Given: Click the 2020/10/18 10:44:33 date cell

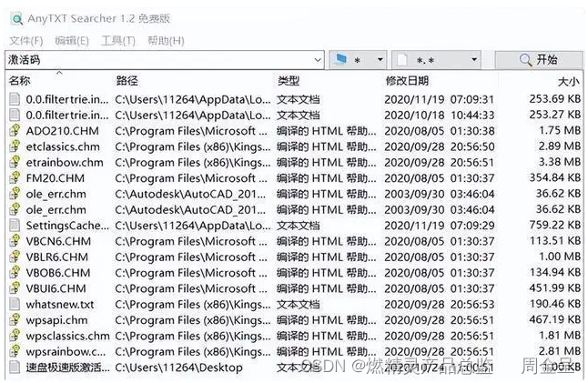Looking at the screenshot, I should click(439, 115).
